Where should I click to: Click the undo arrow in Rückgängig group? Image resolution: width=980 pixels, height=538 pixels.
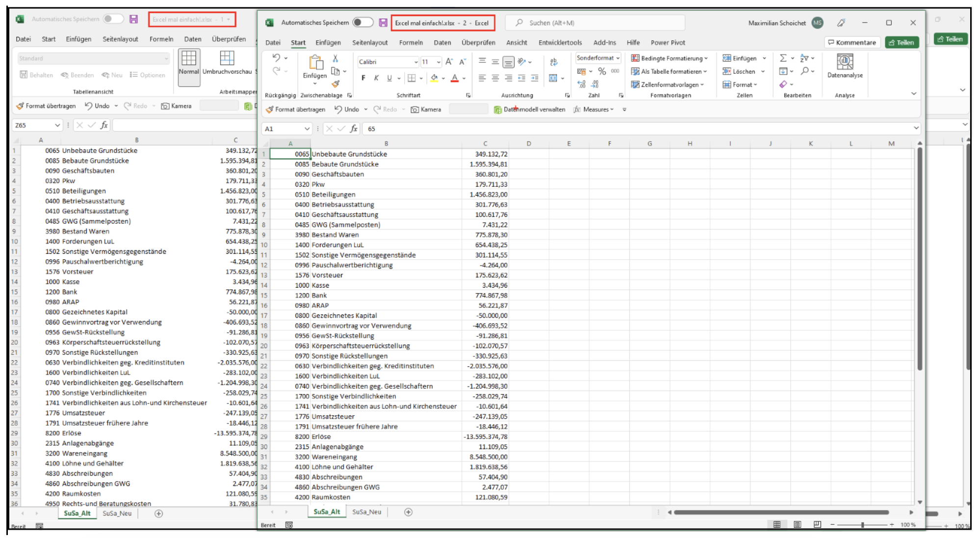point(277,58)
